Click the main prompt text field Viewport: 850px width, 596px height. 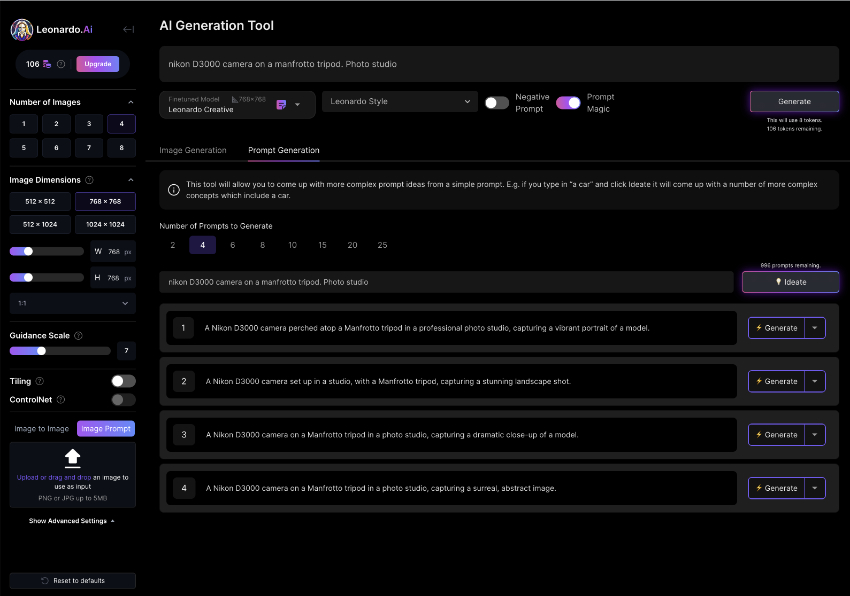pyautogui.click(x=499, y=64)
